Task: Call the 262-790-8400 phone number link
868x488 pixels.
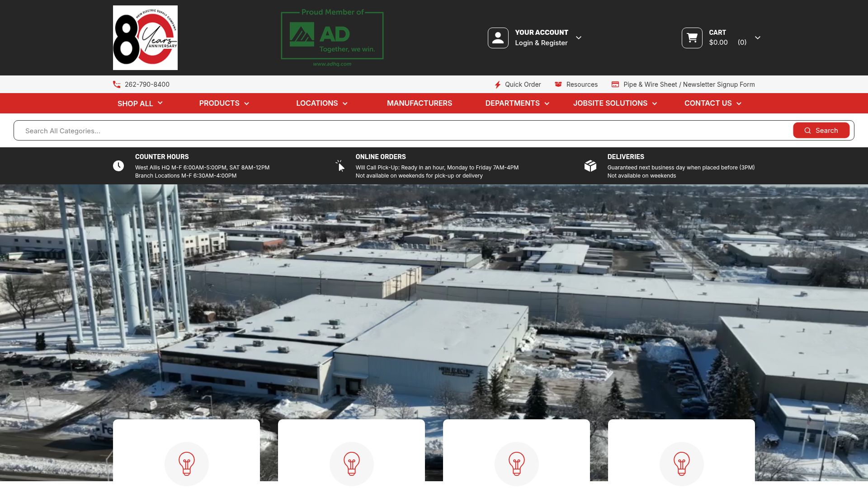Action: (147, 84)
